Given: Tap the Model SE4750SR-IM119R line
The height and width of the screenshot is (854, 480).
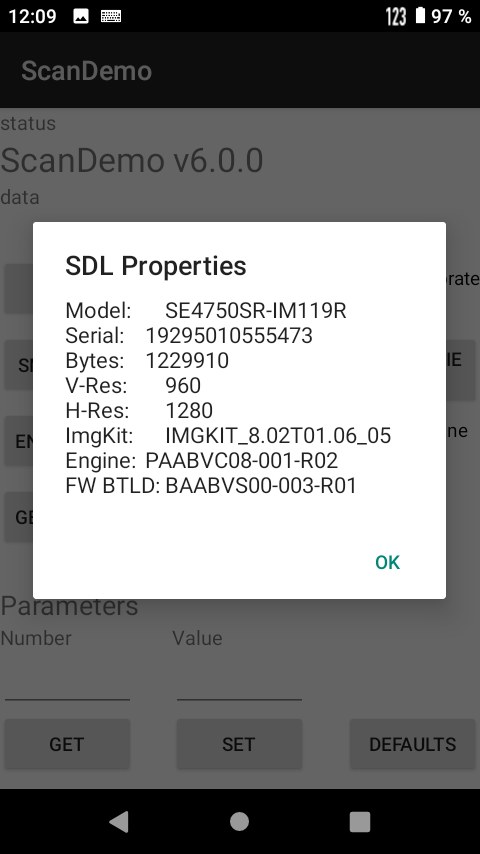Looking at the screenshot, I should tap(206, 310).
